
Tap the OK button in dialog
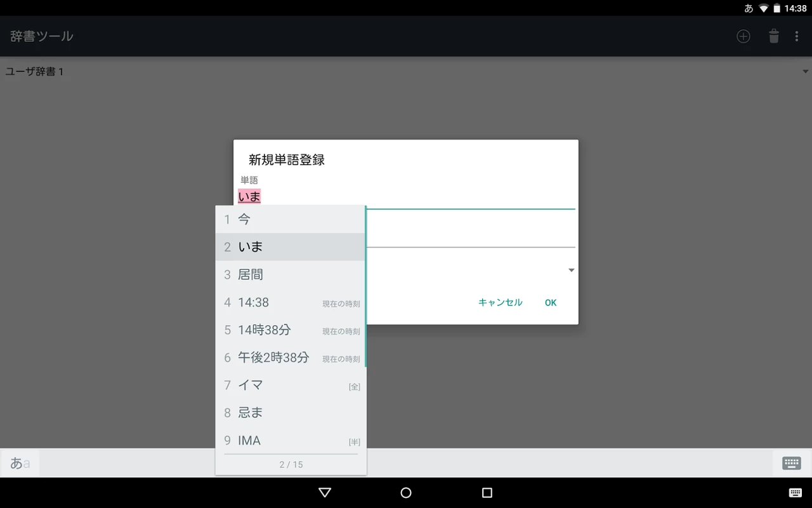pos(551,302)
